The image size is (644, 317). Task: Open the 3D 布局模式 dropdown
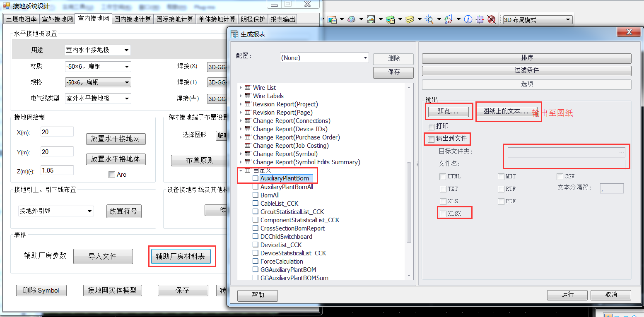(537, 19)
